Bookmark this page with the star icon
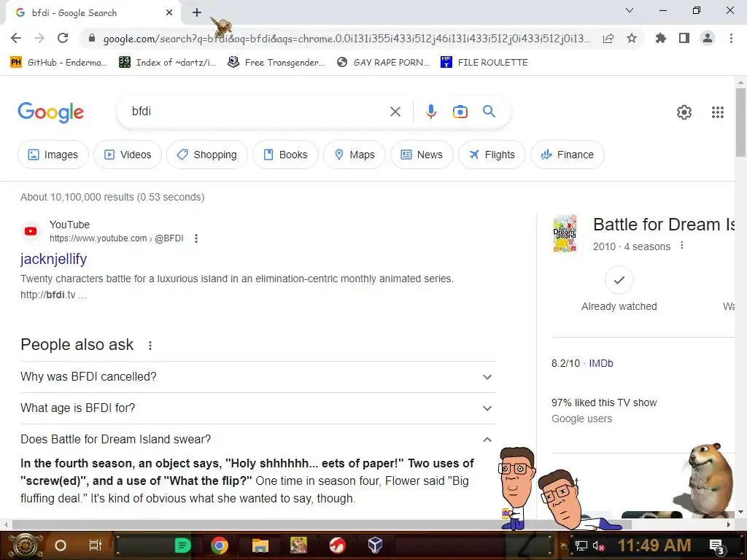This screenshot has width=747, height=560. 632,38
